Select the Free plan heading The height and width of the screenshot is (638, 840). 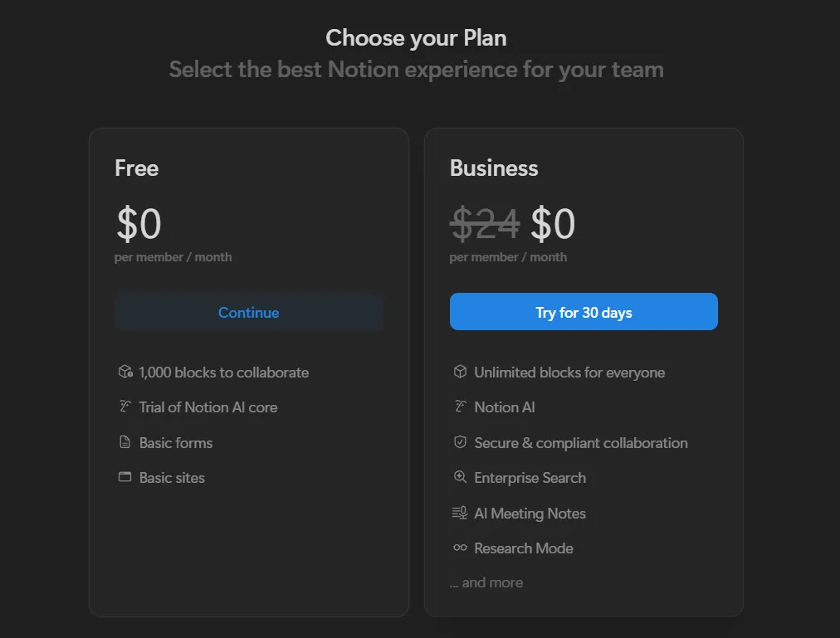point(137,168)
